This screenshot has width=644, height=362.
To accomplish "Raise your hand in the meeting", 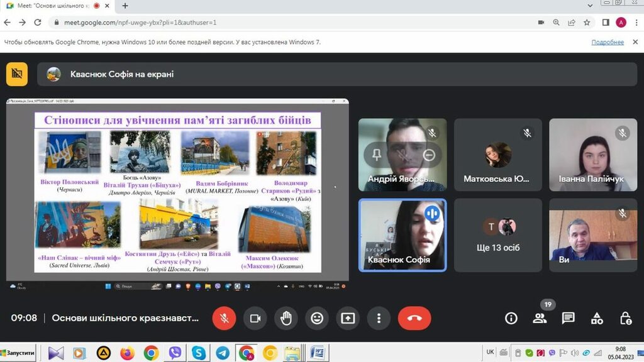I will pyautogui.click(x=286, y=318).
